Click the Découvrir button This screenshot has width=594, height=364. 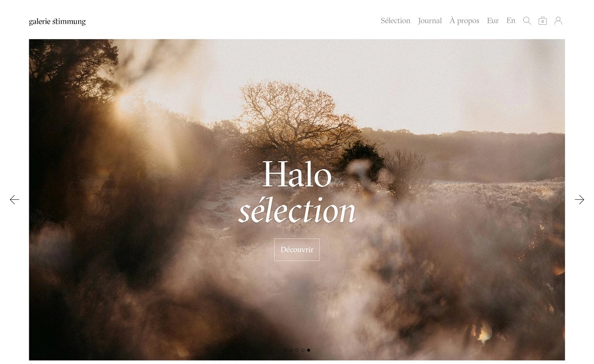coord(297,250)
